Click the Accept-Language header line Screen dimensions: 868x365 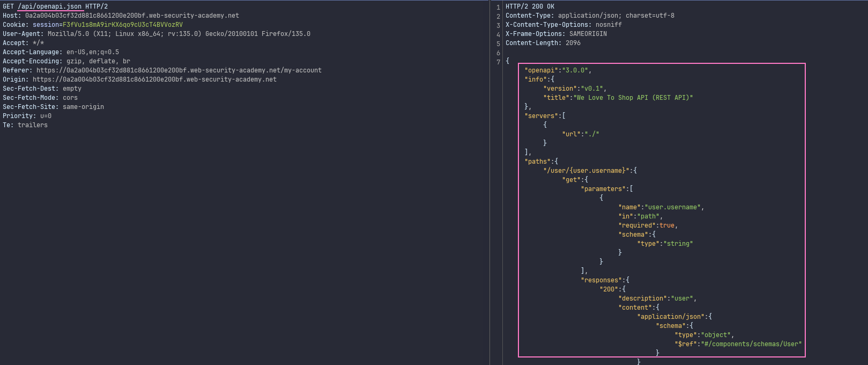pos(61,52)
